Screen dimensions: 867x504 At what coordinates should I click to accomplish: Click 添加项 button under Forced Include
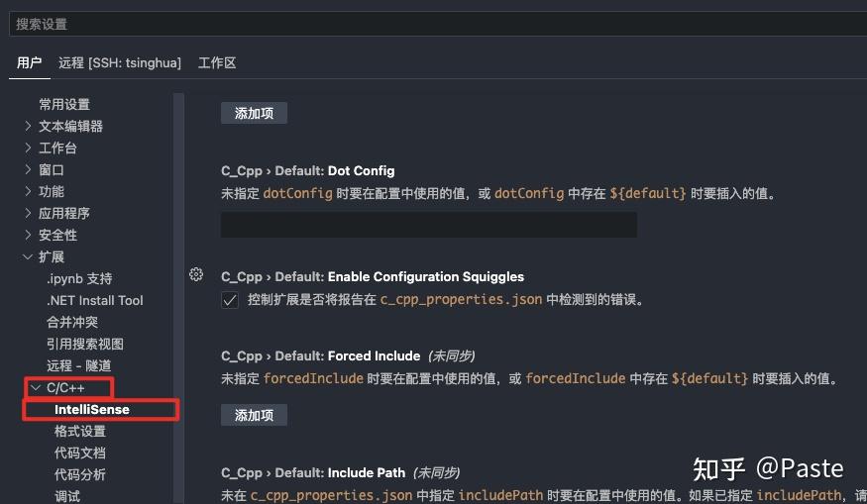click(x=254, y=415)
